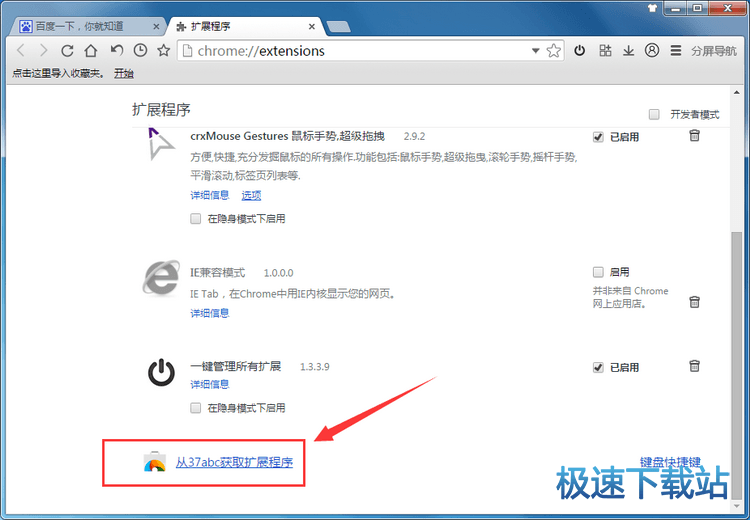The width and height of the screenshot is (750, 520).
Task: Click the scrollbar up arrow
Action: click(x=737, y=93)
